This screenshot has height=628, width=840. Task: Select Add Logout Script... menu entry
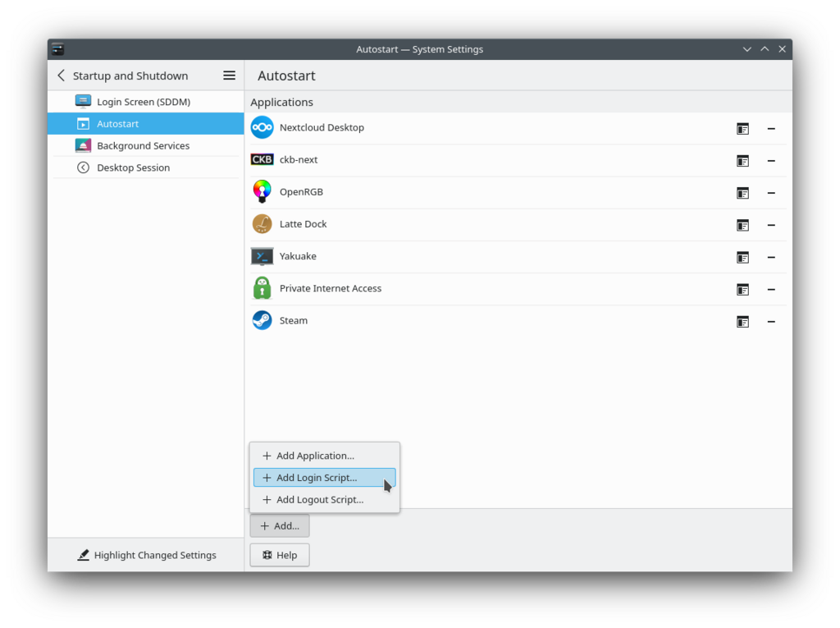click(x=319, y=500)
